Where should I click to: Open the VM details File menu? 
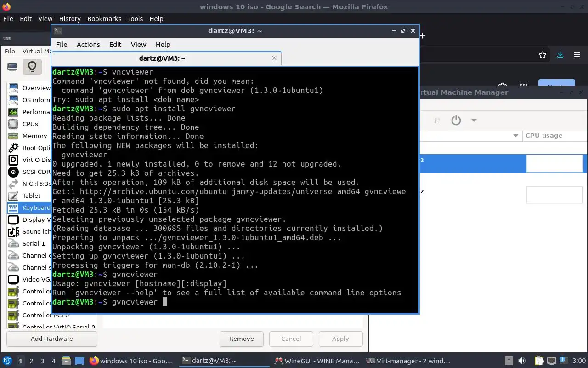10,51
